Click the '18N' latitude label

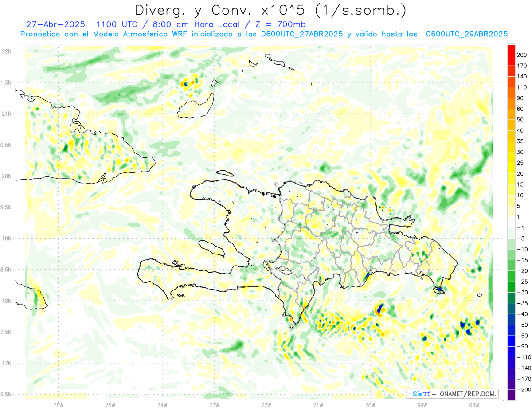7,301
